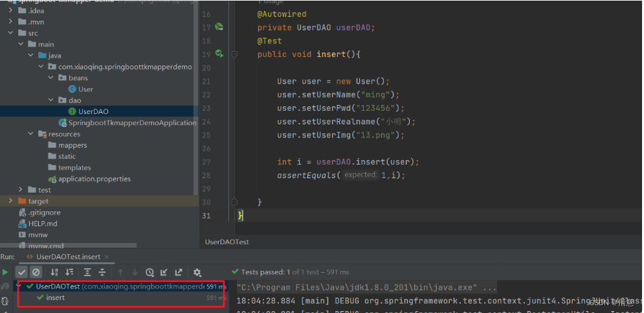Close the UserDAOTest.insert run tab

point(107,257)
